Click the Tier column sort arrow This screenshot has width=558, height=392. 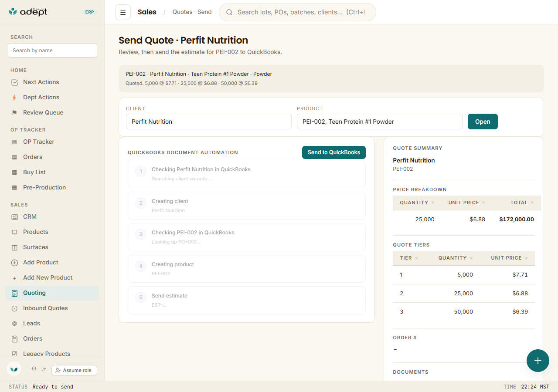click(x=416, y=258)
